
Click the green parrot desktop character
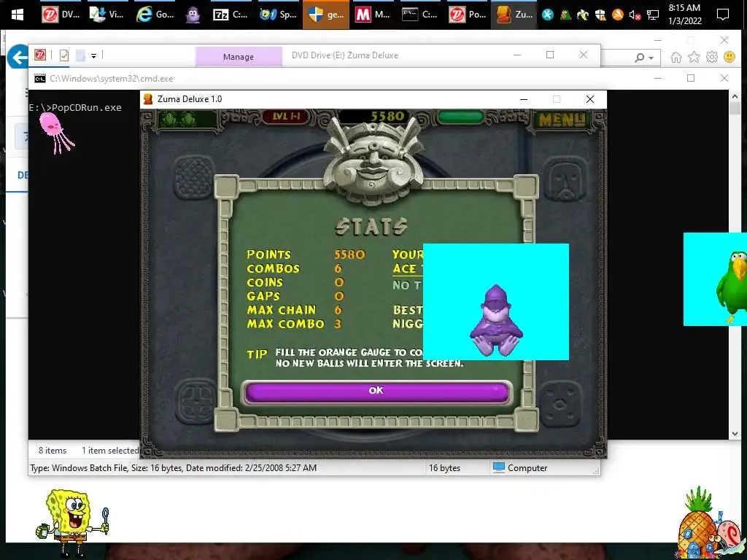[x=731, y=287]
